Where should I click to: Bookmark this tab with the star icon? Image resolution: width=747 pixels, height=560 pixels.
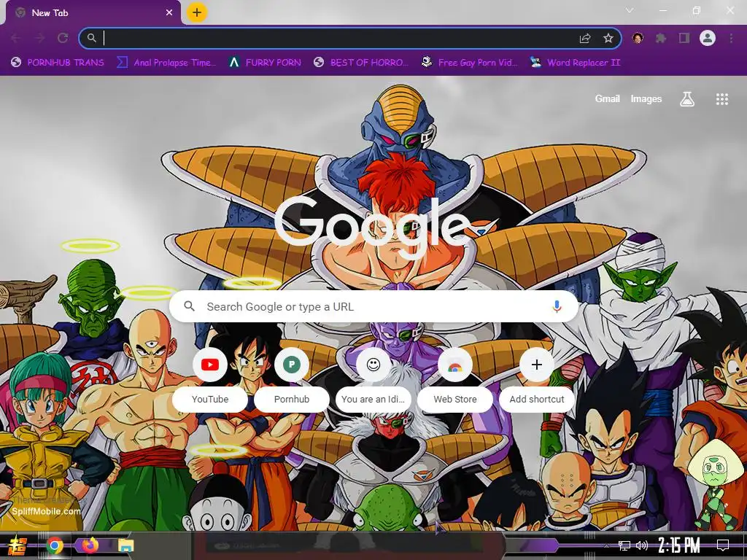click(608, 38)
